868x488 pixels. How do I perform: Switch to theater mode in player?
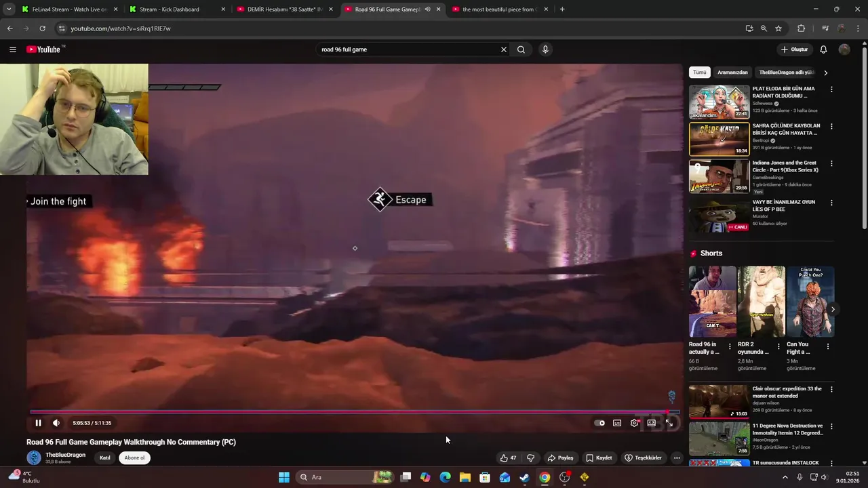pos(652,423)
